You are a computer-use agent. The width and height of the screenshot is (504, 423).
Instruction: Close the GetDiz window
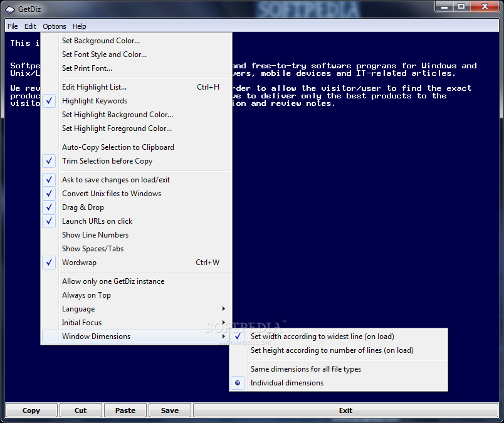click(485, 6)
